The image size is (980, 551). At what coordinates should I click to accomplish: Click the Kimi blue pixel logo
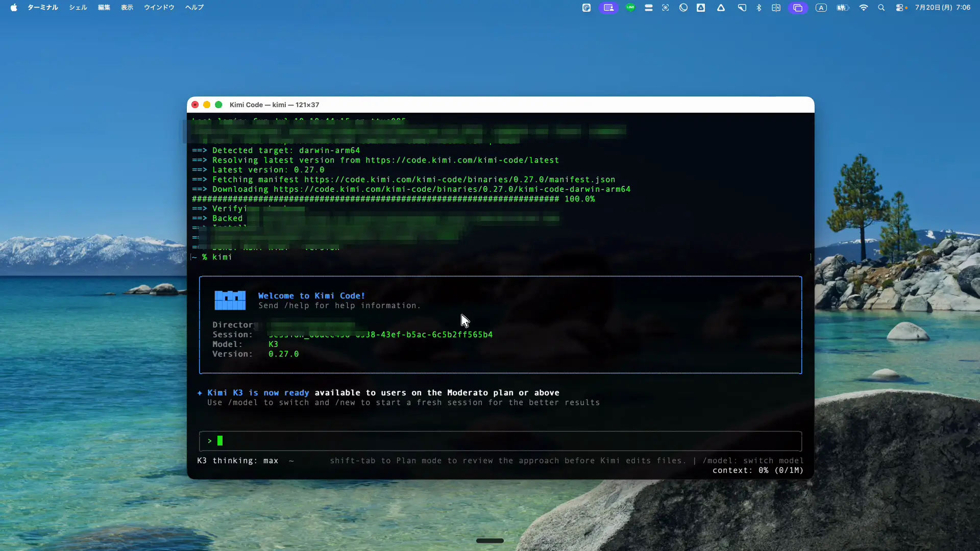coord(230,300)
